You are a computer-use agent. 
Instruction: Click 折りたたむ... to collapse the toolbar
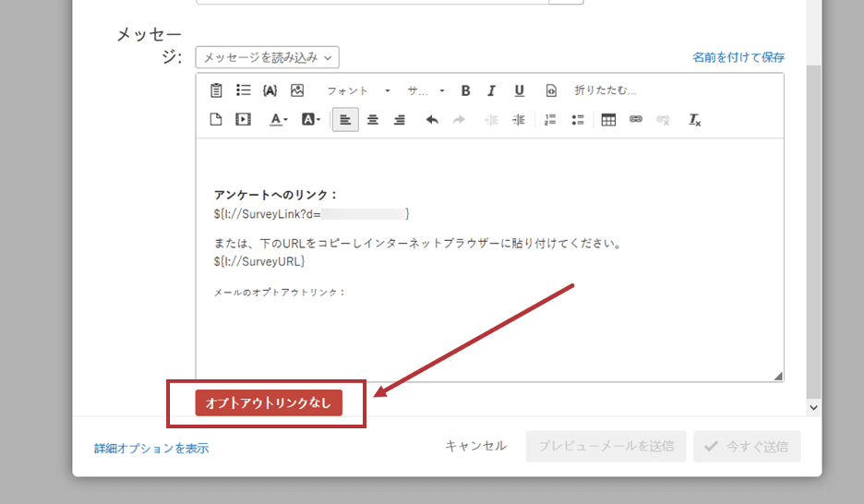[x=605, y=90]
